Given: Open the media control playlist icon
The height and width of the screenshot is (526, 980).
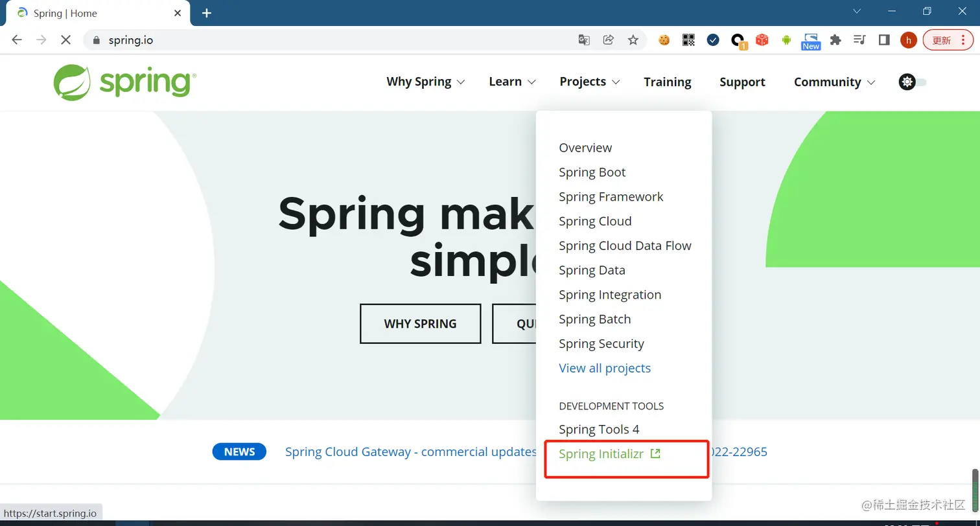Looking at the screenshot, I should pos(859,40).
